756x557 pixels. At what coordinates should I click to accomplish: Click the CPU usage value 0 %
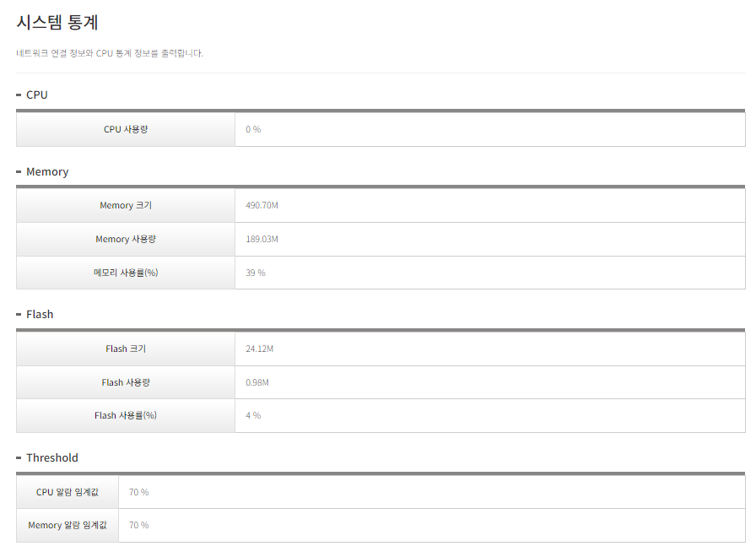pos(253,129)
